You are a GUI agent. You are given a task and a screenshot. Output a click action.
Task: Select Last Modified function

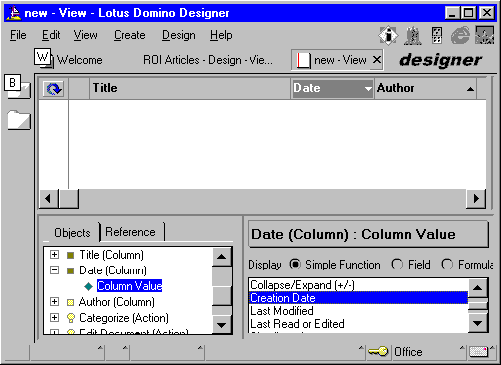point(358,311)
